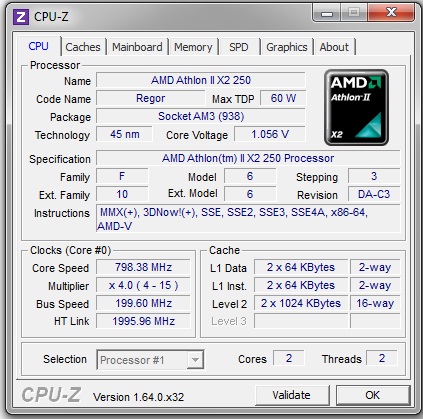This screenshot has width=423, height=419.
Task: Expand the Processor #1 selection dropdown arrow
Action: pyautogui.click(x=195, y=360)
